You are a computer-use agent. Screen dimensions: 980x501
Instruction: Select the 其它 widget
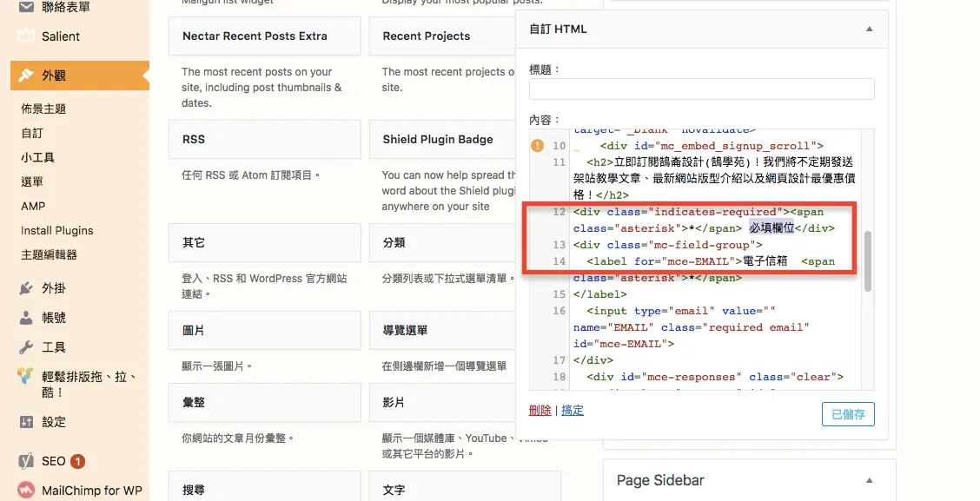point(265,242)
